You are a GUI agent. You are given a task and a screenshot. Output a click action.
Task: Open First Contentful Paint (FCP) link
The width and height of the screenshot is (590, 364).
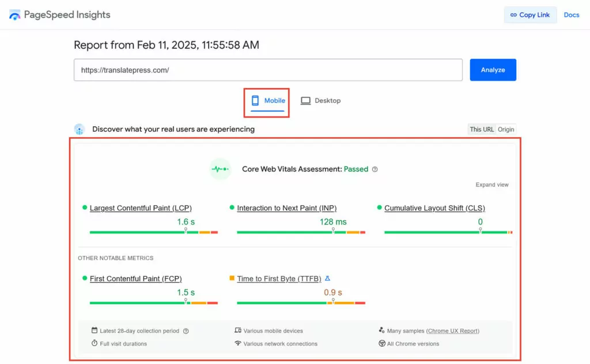coord(136,279)
